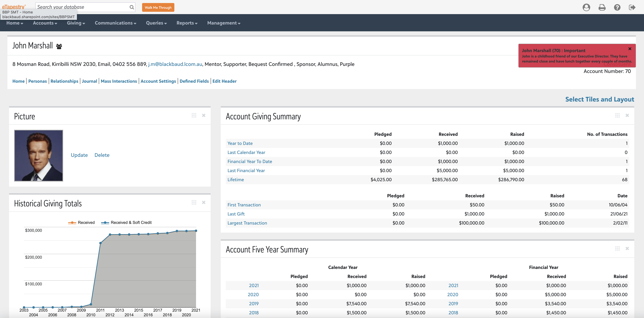This screenshot has height=318, width=644.
Task: Click the Delete picture link
Action: (x=102, y=155)
